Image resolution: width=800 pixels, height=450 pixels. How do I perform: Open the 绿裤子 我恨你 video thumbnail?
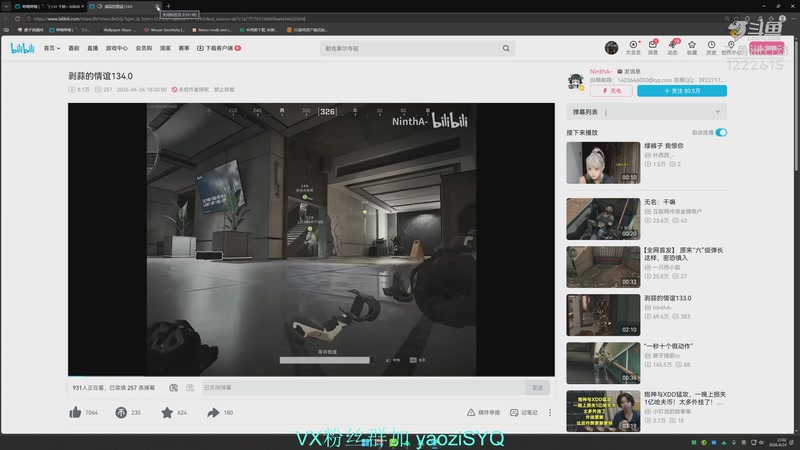(x=603, y=163)
